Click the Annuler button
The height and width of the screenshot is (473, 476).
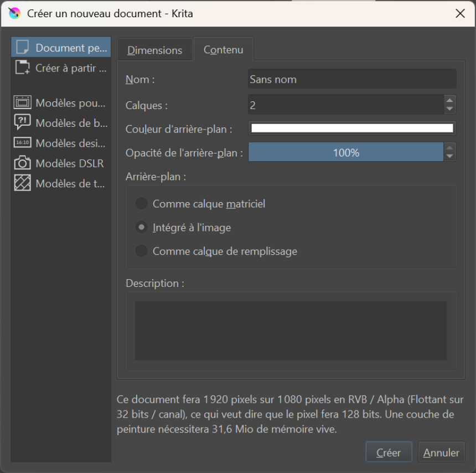(x=441, y=453)
